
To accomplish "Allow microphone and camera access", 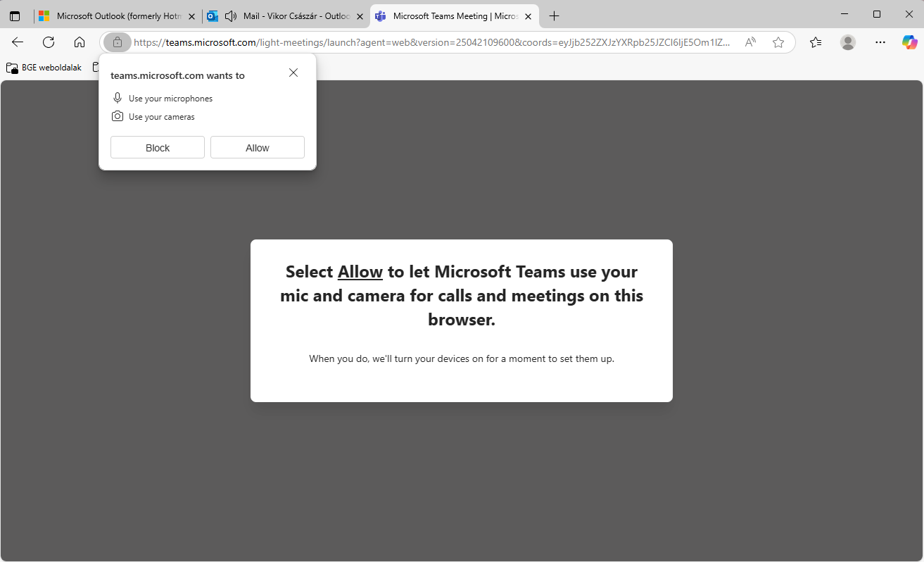I will [x=258, y=148].
